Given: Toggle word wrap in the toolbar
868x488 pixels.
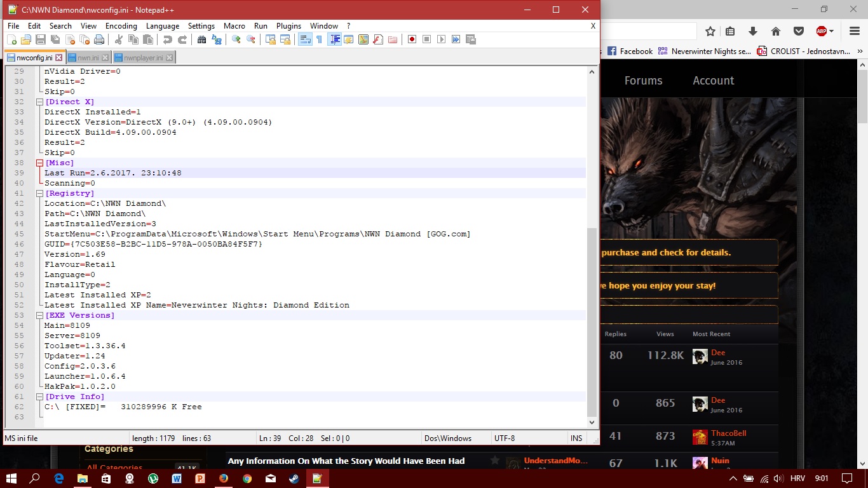Looking at the screenshot, I should 305,39.
